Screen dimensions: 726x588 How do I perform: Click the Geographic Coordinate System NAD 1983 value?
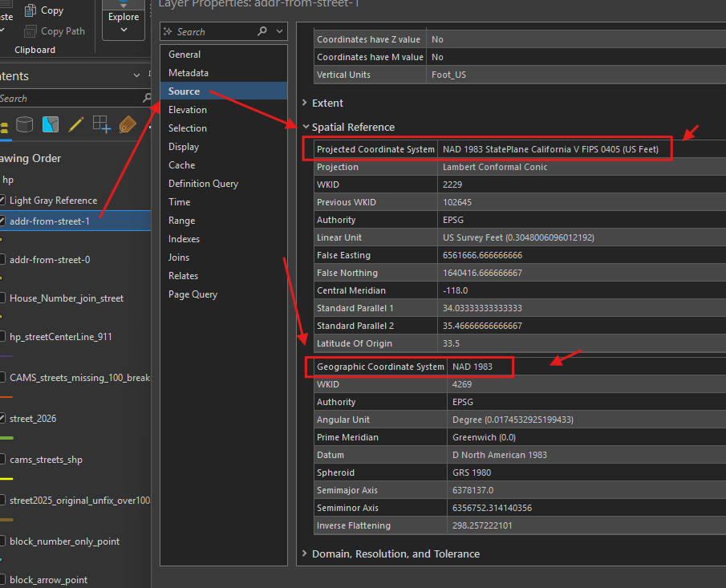click(x=473, y=367)
